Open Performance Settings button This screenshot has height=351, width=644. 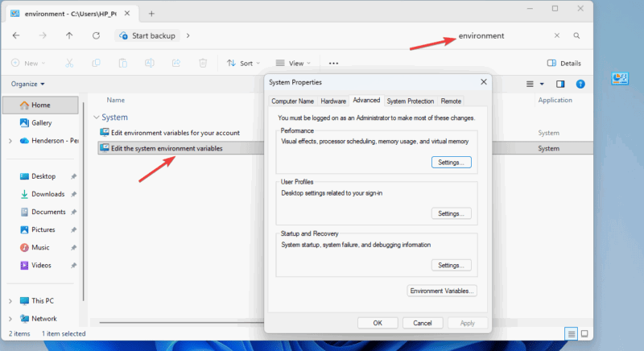coord(451,162)
